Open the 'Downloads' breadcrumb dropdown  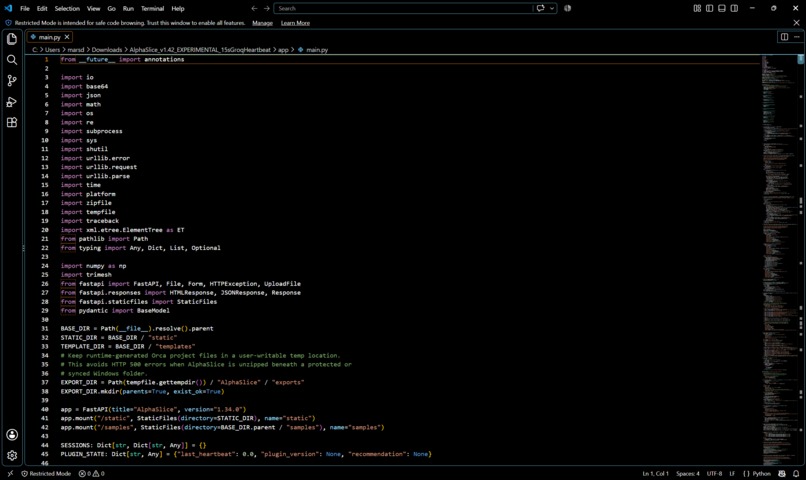[x=107, y=50]
